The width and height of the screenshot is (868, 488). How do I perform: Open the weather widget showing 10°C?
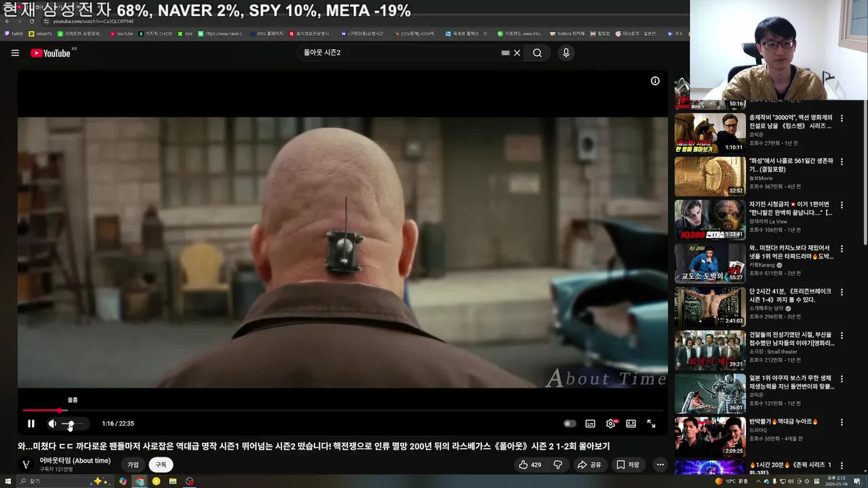pyautogui.click(x=731, y=481)
